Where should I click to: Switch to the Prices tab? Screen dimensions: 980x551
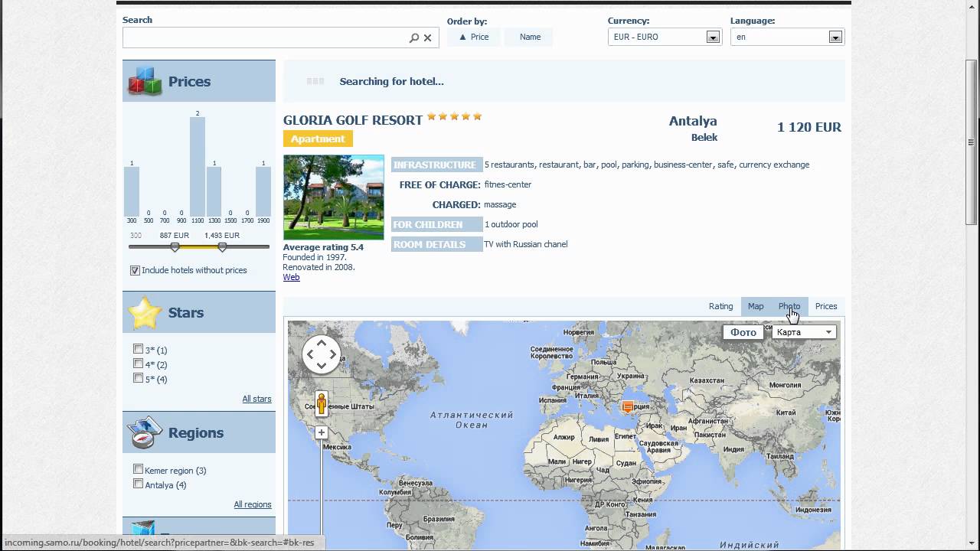(826, 306)
